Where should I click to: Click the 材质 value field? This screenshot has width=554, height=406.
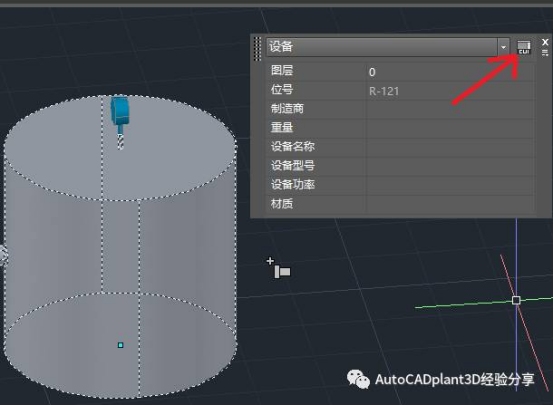click(450, 204)
